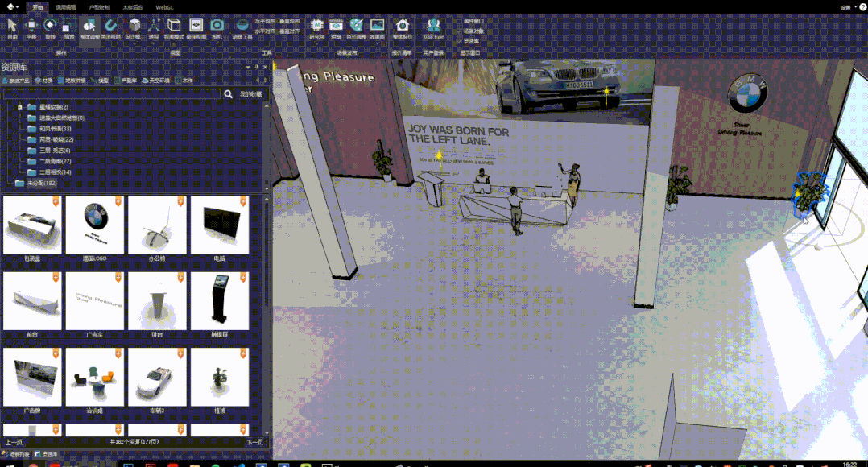Click favorite badge on 植被 thumbnail
The height and width of the screenshot is (467, 868).
(x=243, y=353)
